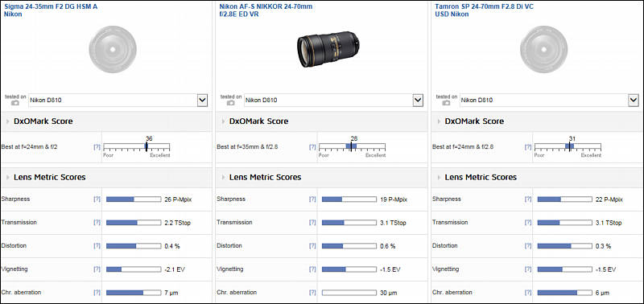This screenshot has height=304, width=644.
Task: Click Tamron Distortion bar 0.3 %
Action: coord(565,246)
